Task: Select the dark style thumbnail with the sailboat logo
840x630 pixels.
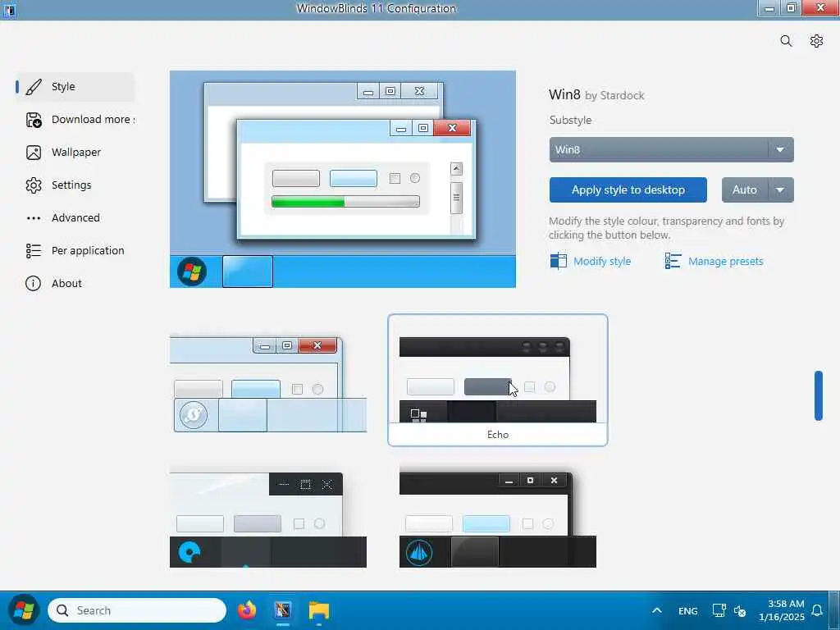Action: (498, 519)
